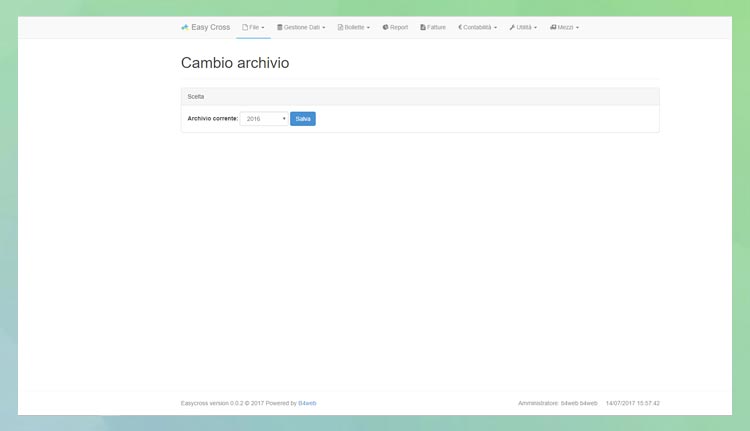Image resolution: width=750 pixels, height=431 pixels.
Task: Expand the Utilità caret arrow
Action: pos(535,28)
